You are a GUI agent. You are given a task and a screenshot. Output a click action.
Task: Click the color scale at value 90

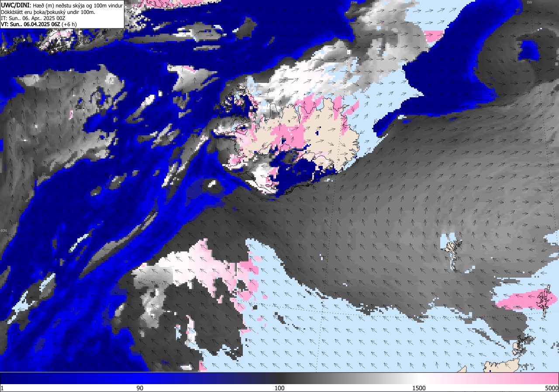click(140, 388)
